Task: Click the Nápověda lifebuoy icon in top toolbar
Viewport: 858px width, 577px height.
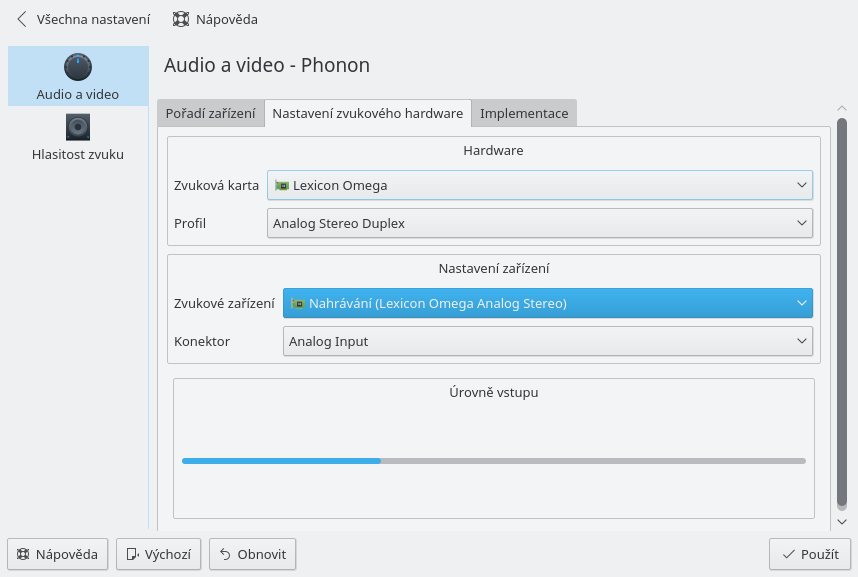Action: coord(180,19)
